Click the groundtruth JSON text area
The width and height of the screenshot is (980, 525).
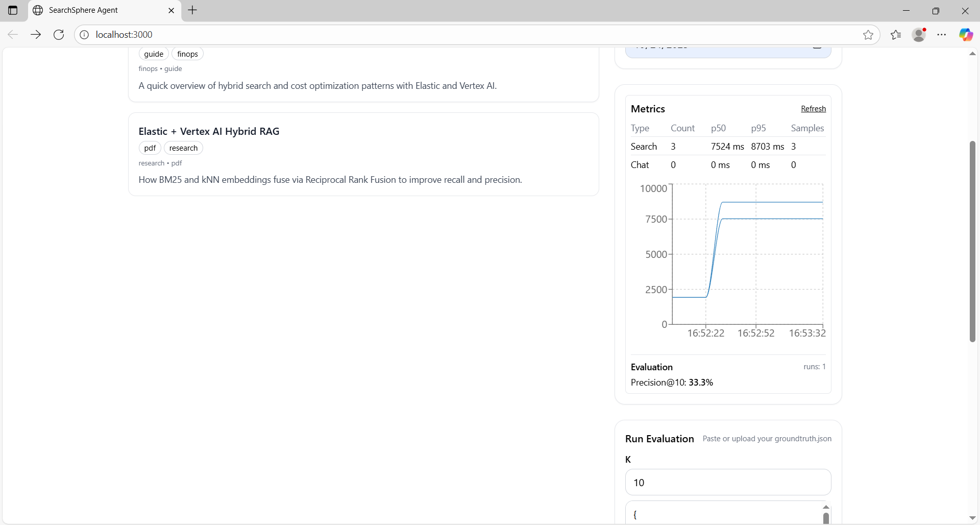coord(724,513)
